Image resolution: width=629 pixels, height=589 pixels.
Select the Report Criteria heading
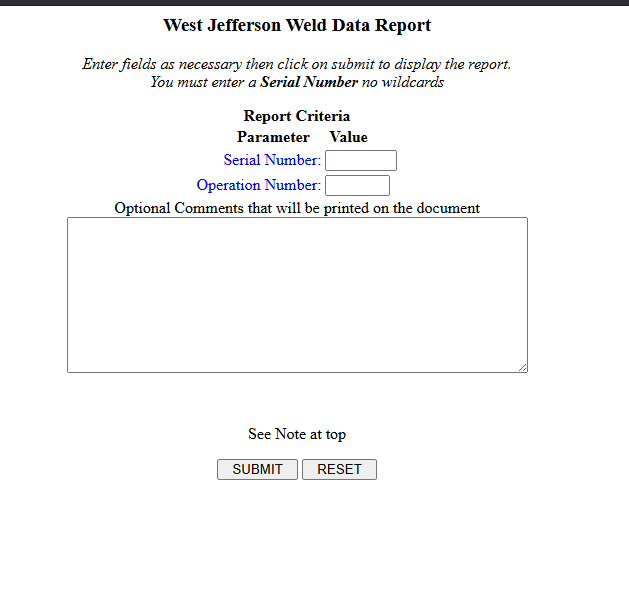tap(297, 116)
